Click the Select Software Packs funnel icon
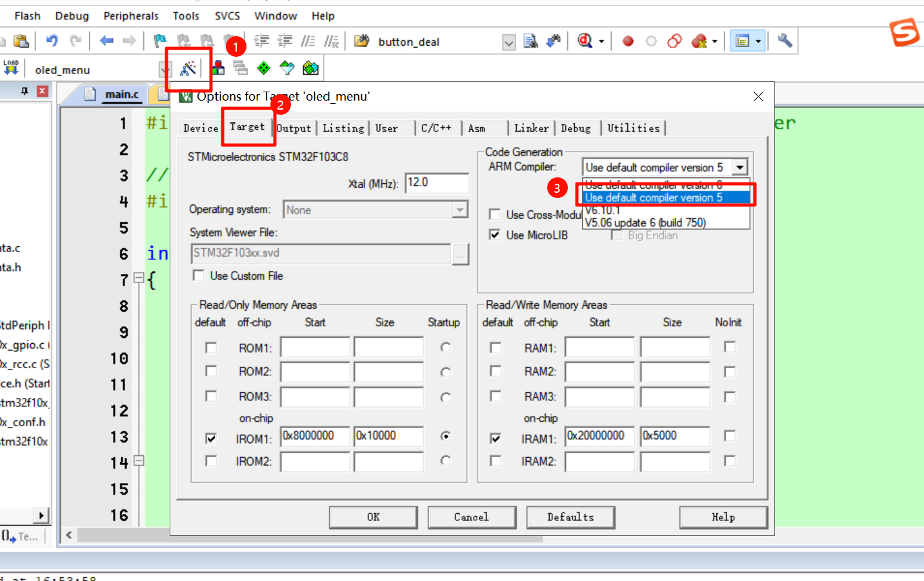924x581 pixels. [x=287, y=68]
